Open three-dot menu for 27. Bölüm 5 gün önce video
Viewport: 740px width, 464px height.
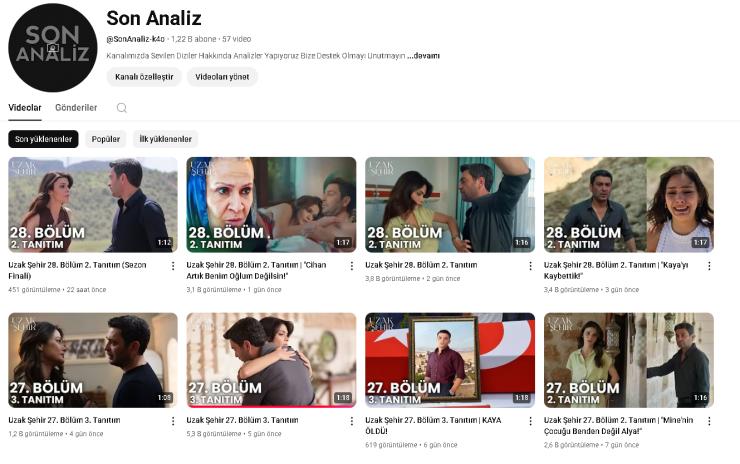point(352,421)
